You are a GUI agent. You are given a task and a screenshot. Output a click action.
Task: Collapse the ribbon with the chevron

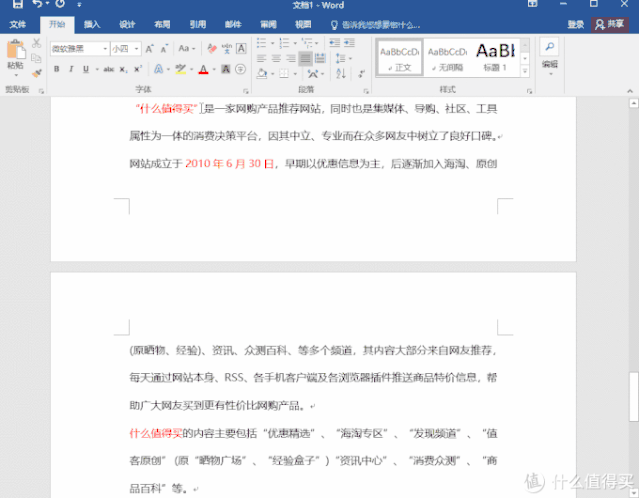(630, 90)
